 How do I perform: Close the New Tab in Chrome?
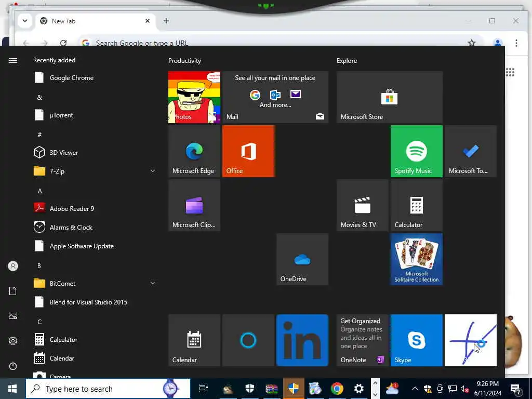pyautogui.click(x=148, y=21)
